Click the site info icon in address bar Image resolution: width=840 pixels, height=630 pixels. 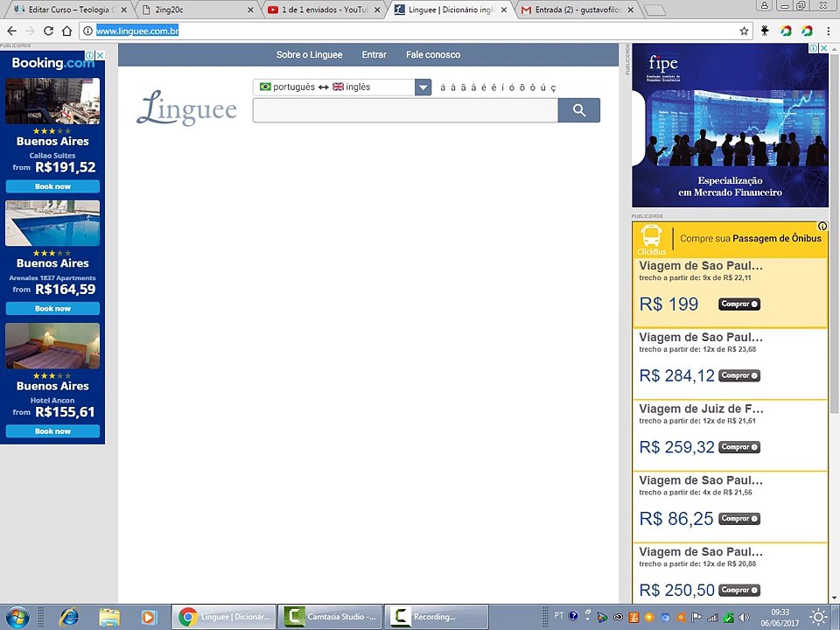(87, 31)
